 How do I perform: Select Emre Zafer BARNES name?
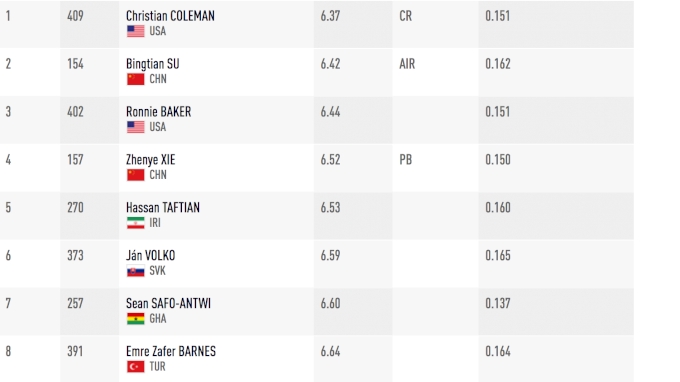170,351
